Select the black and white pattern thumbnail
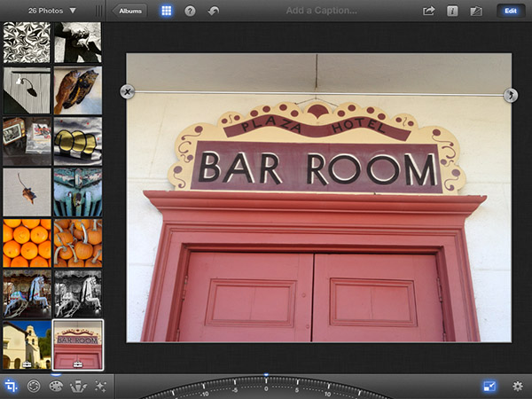The image size is (532, 399). [27, 43]
